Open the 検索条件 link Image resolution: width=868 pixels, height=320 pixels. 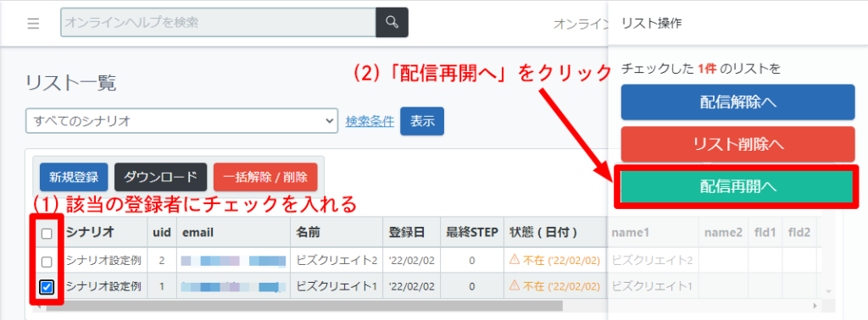coord(370,120)
